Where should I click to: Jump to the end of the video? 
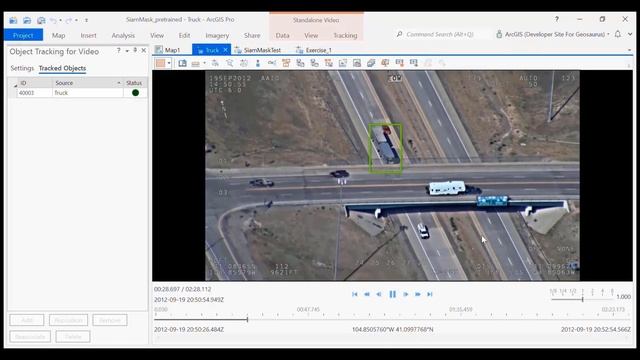click(429, 294)
